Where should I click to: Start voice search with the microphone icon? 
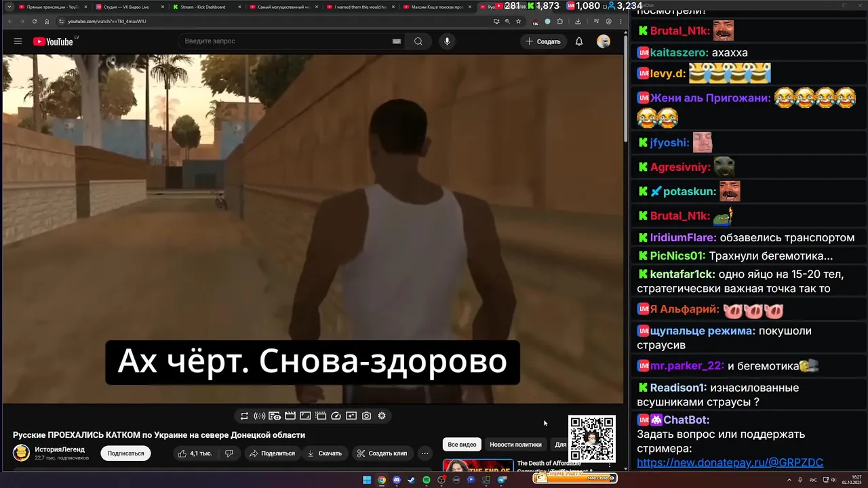click(446, 41)
